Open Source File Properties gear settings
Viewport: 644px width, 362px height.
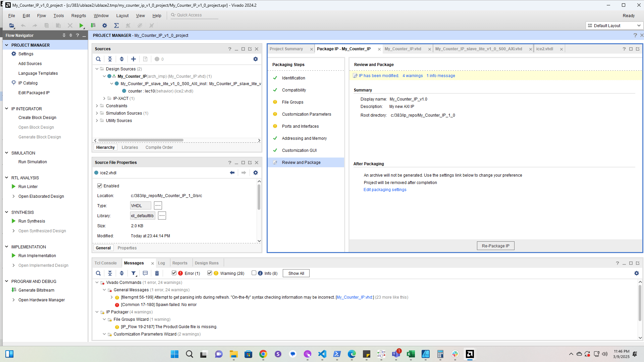256,173
